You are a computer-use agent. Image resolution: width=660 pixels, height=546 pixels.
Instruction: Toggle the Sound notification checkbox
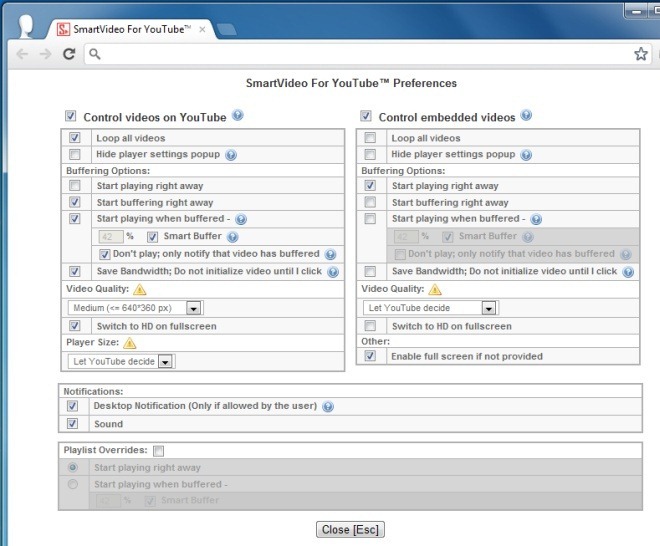point(72,423)
